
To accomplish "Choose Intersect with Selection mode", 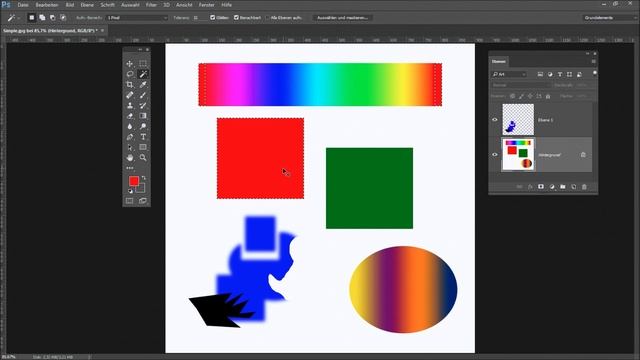I will click(x=63, y=18).
